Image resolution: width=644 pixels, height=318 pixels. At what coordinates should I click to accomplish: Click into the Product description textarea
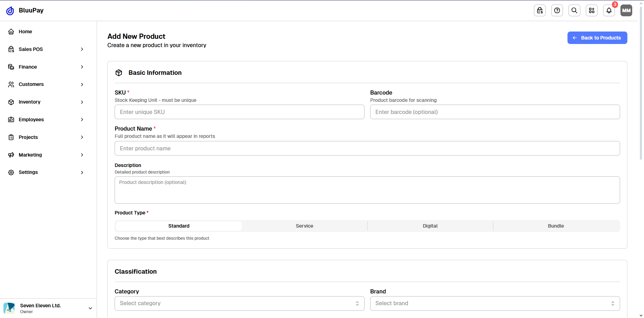(367, 190)
